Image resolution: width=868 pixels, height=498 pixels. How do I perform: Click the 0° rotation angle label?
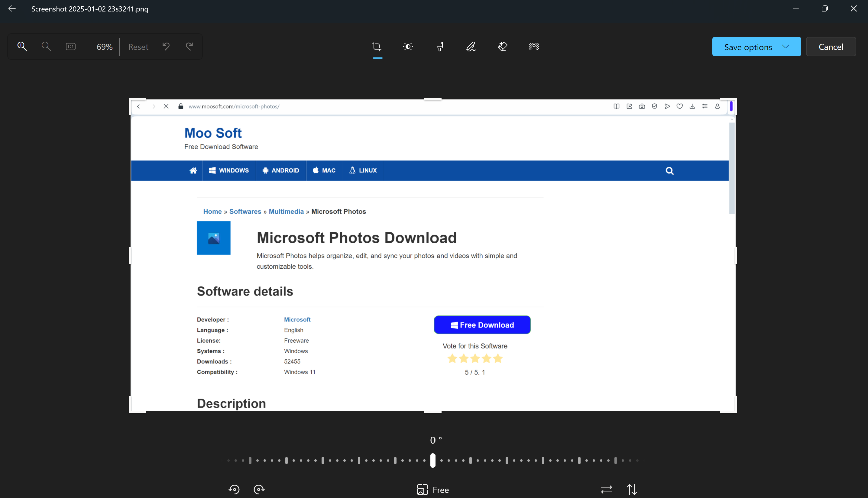click(x=436, y=440)
